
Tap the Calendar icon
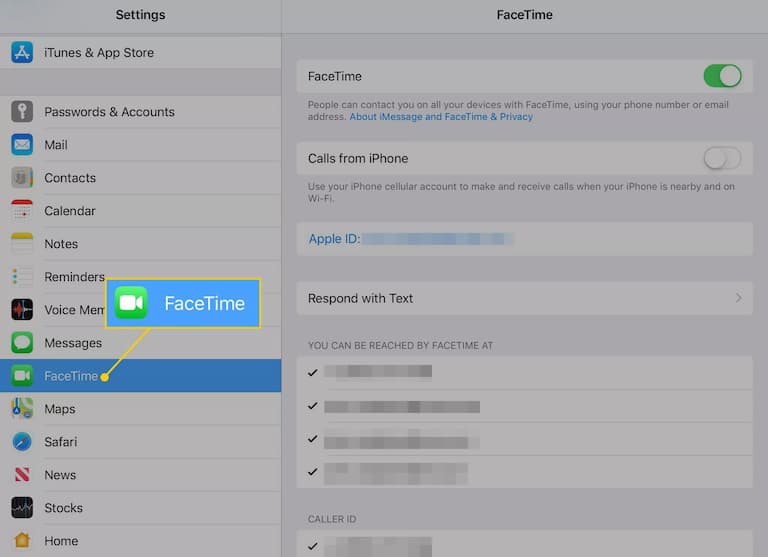(22, 211)
